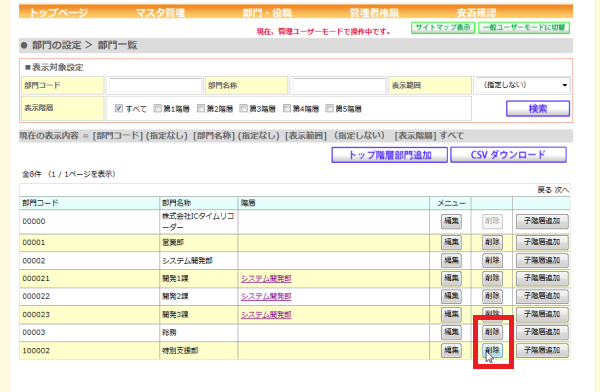Add child level under 開発2課
The image size is (600, 392).
(x=542, y=296)
